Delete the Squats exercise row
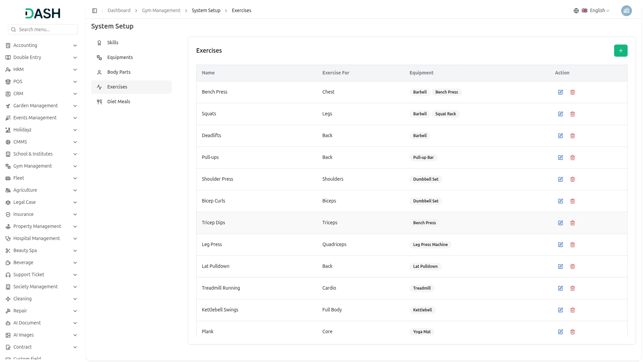 tap(572, 114)
